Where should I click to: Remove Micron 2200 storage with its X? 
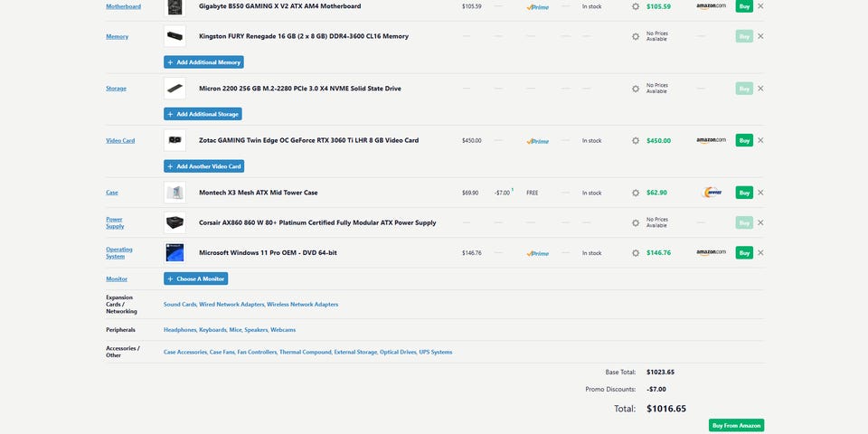point(760,88)
